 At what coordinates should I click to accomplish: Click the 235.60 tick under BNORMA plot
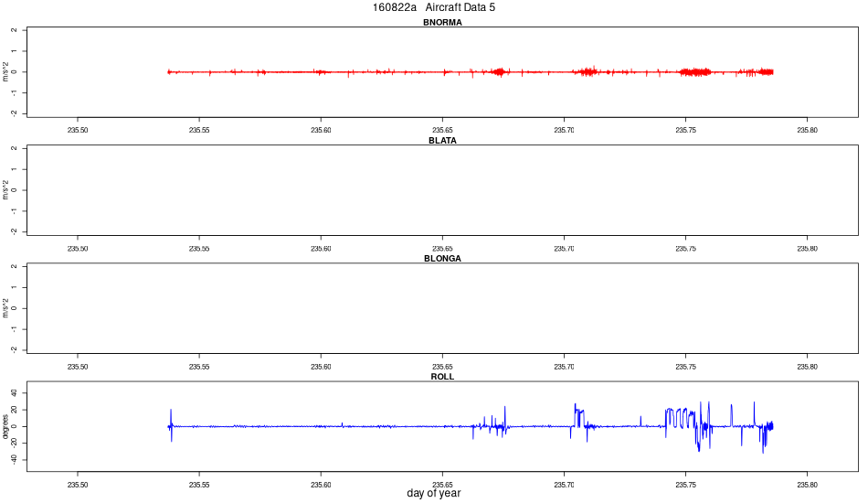click(x=321, y=130)
